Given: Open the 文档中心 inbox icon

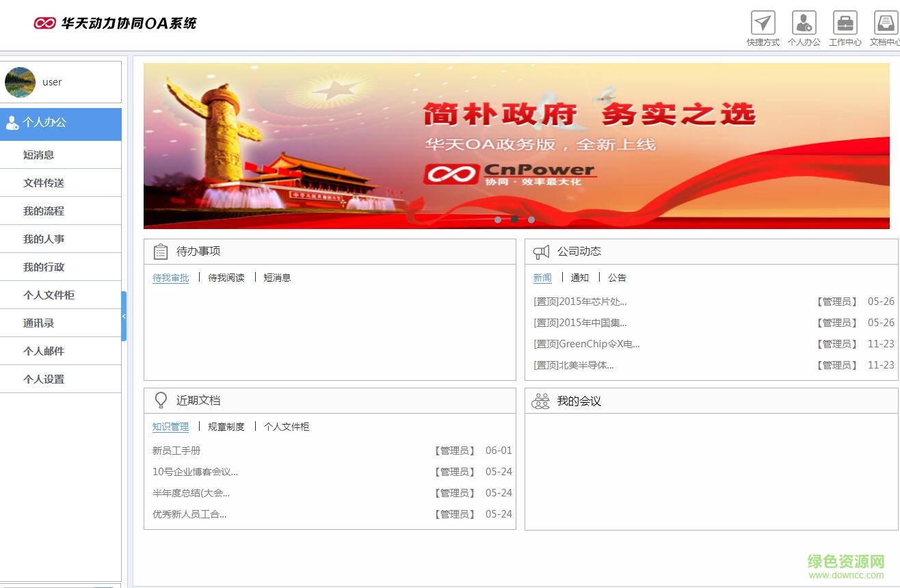Looking at the screenshot, I should [x=886, y=23].
